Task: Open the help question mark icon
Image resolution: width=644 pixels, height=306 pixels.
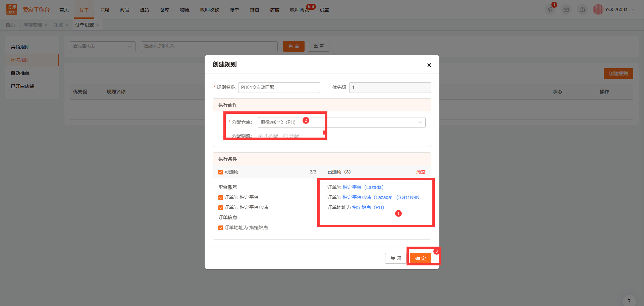Action: 629,301
